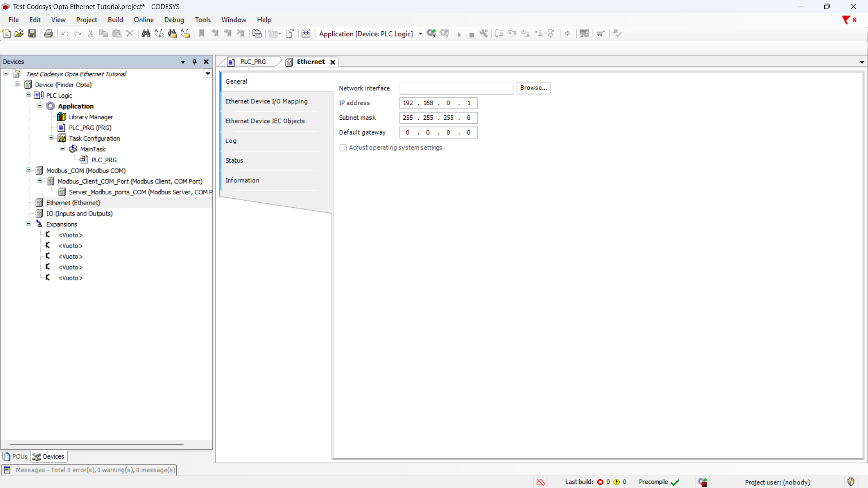The width and height of the screenshot is (868, 488).
Task: Click the Start play icon
Action: (459, 34)
